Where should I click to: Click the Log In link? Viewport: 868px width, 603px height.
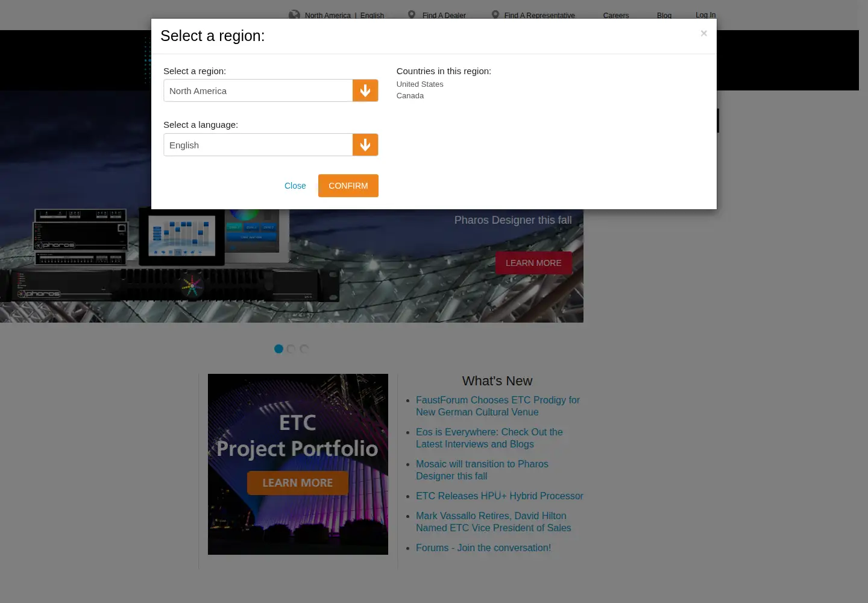tap(705, 15)
